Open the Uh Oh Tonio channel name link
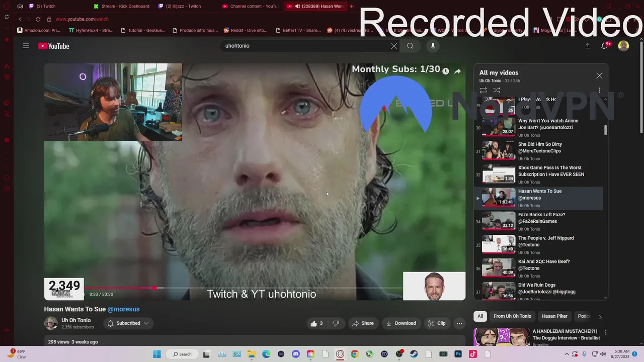 tap(76, 320)
